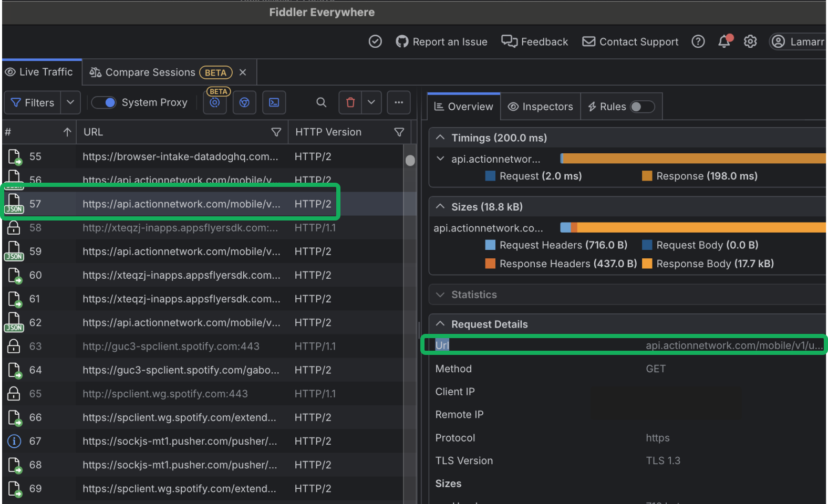Click the Response Body legend swatch
The width and height of the screenshot is (828, 504).
point(647,264)
